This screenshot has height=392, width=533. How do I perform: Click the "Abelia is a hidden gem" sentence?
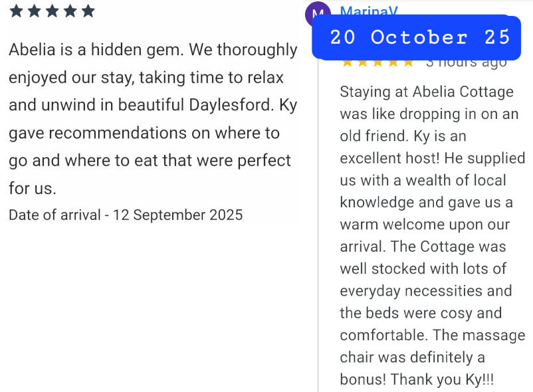[99, 50]
